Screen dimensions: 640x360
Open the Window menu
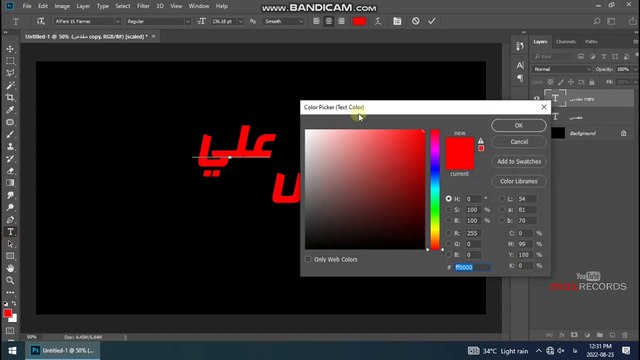pos(199,6)
